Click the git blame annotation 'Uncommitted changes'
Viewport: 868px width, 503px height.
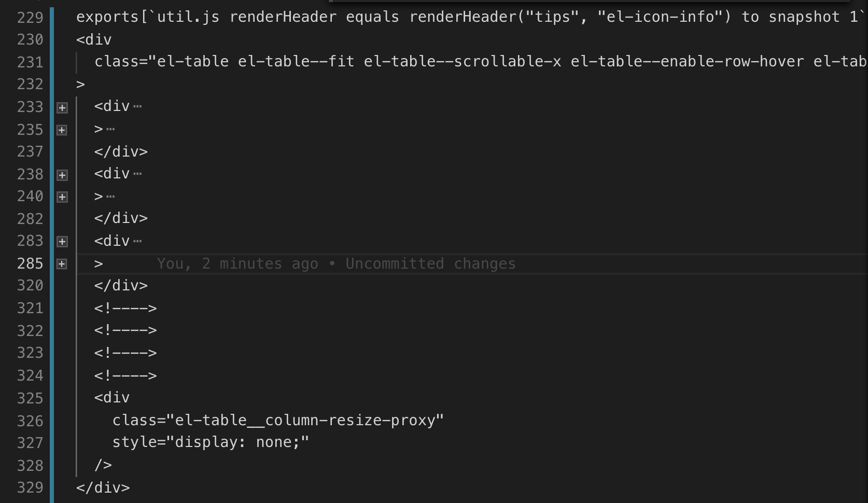click(x=431, y=263)
